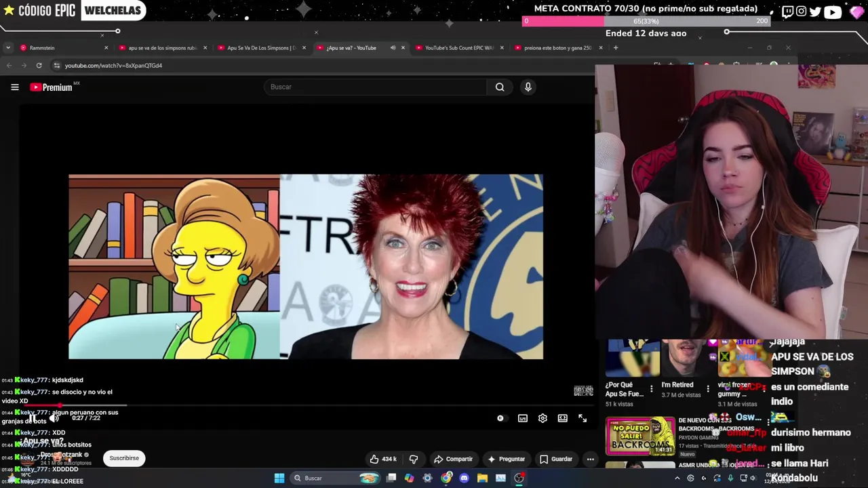Image resolution: width=868 pixels, height=488 pixels.
Task: Open more actions ellipsis next to Guardar
Action: [x=590, y=459]
